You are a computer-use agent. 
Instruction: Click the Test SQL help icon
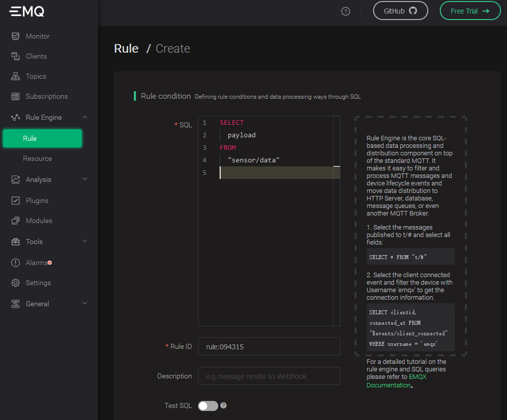pos(223,405)
